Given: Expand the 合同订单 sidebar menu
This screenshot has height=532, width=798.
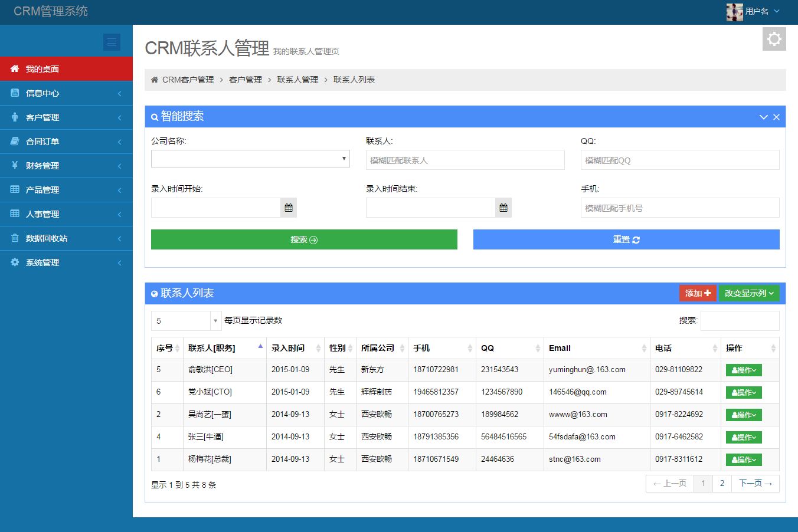Looking at the screenshot, I should (x=66, y=142).
